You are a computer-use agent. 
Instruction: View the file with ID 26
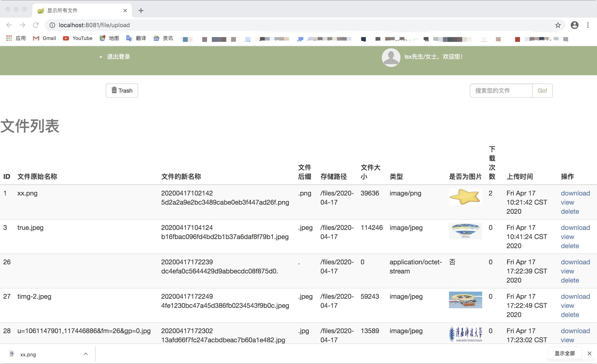[567, 271]
